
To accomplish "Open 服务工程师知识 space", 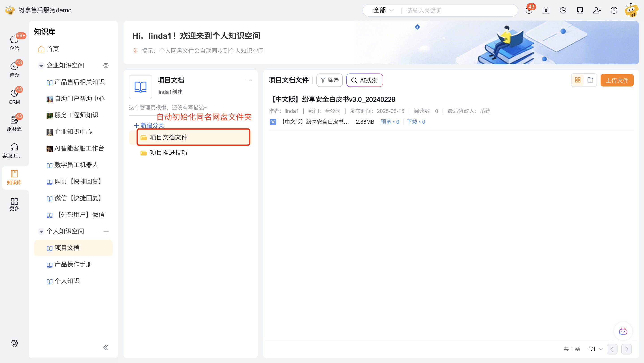I will [73, 115].
